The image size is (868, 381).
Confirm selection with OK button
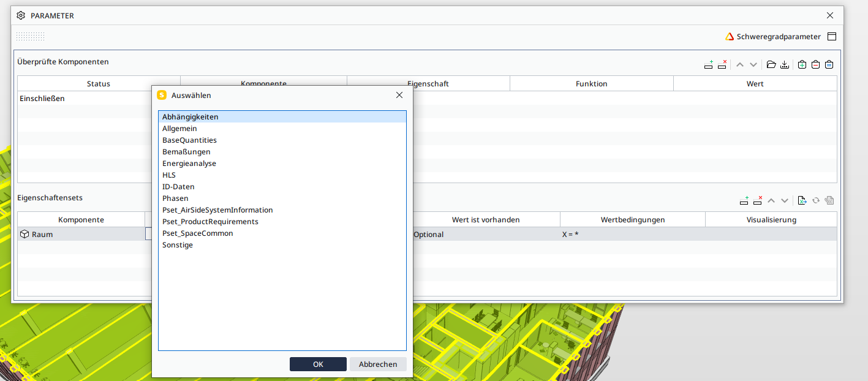(x=318, y=364)
